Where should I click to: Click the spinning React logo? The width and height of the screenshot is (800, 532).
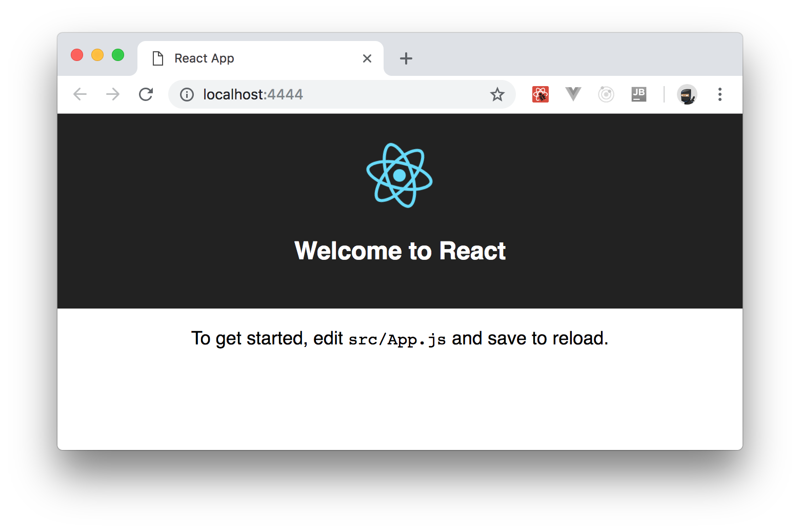399,175
